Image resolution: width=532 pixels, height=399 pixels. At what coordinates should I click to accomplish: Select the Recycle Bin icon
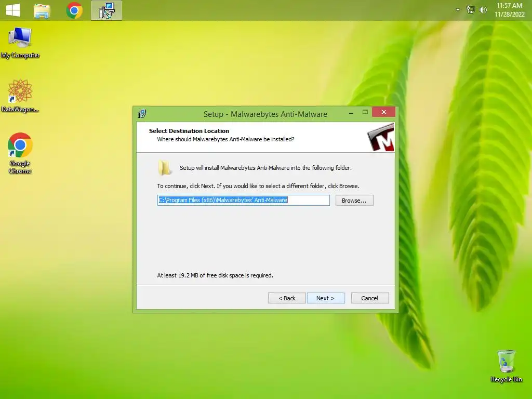click(x=506, y=366)
